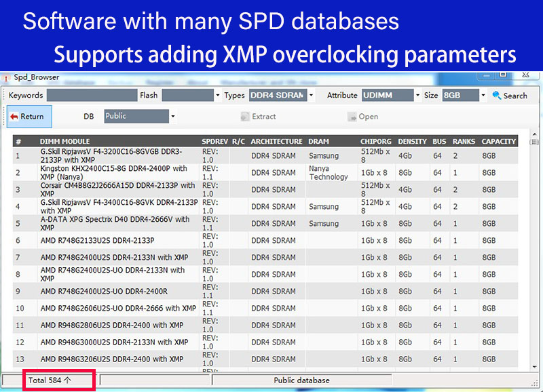Click the scrollbar down arrow
Screen dimensions: 543x392
coord(534,367)
